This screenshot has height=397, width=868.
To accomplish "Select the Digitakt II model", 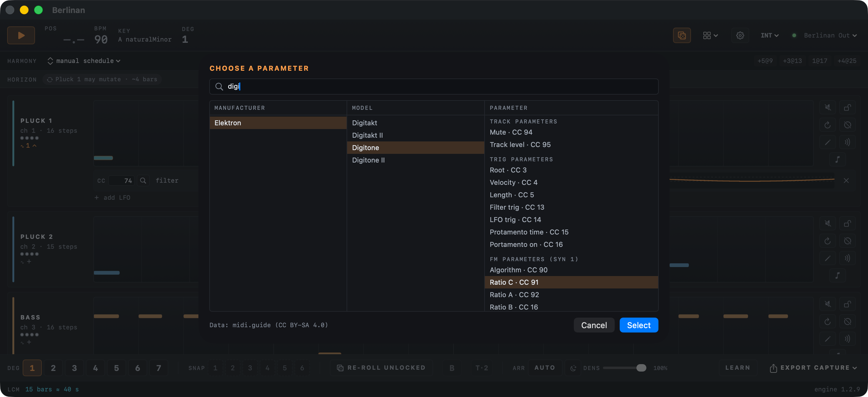I will tap(415, 135).
